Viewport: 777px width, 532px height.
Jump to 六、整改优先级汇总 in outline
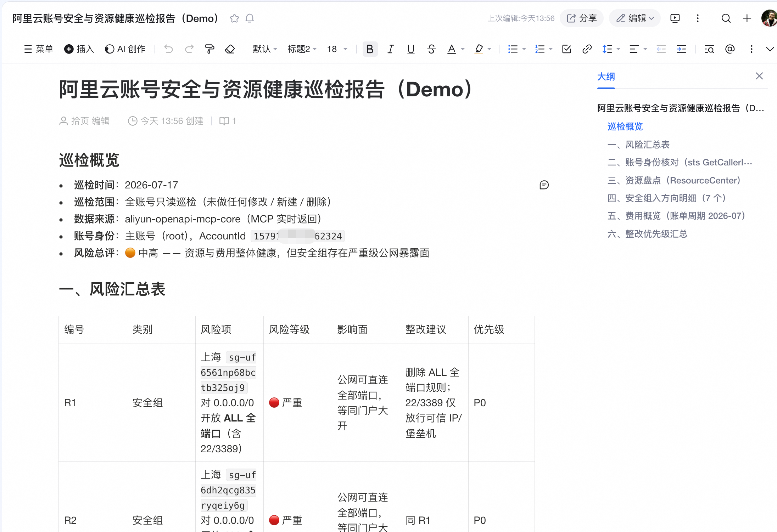tap(647, 234)
